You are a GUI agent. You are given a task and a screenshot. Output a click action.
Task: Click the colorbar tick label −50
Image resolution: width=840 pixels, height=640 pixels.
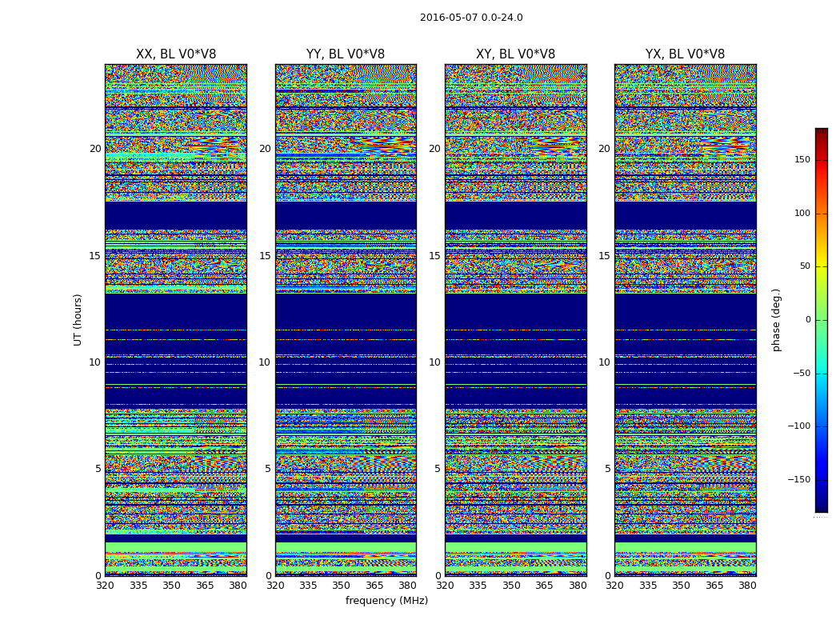pos(802,374)
